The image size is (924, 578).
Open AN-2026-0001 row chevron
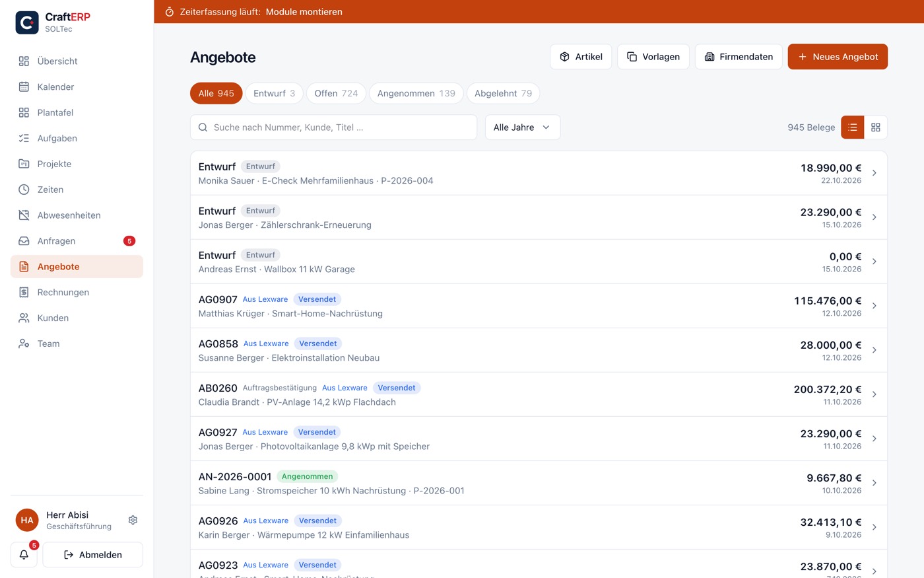click(x=874, y=483)
